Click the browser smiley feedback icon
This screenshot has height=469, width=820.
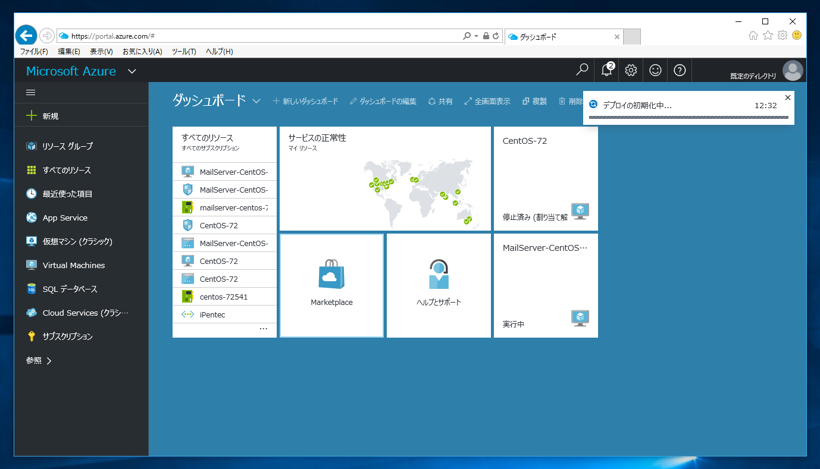[796, 36]
